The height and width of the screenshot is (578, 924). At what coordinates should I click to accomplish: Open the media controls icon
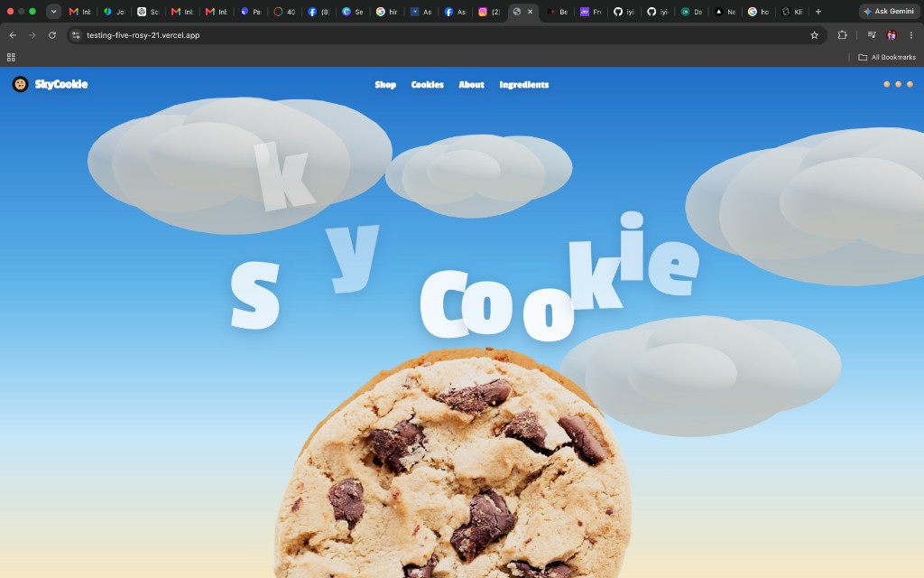(x=872, y=35)
